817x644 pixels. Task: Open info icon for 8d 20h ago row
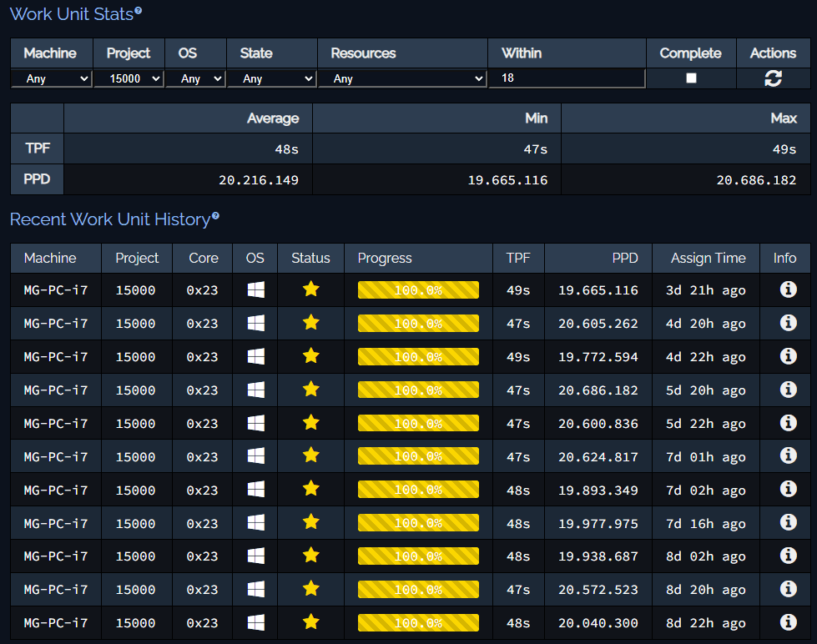[x=788, y=589]
